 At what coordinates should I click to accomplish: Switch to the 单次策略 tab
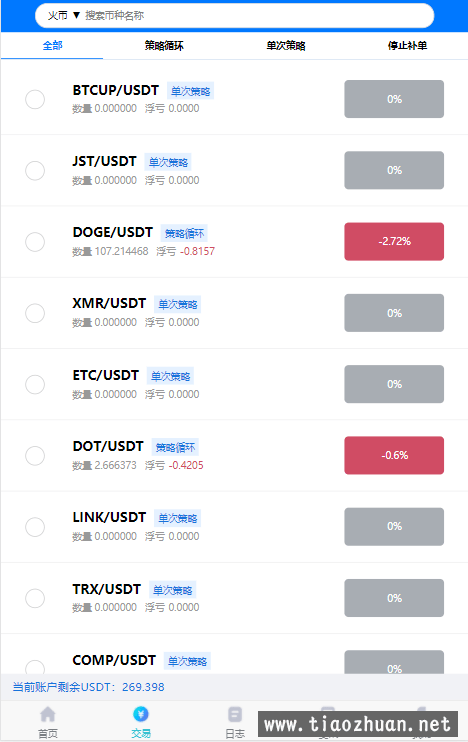tap(286, 46)
